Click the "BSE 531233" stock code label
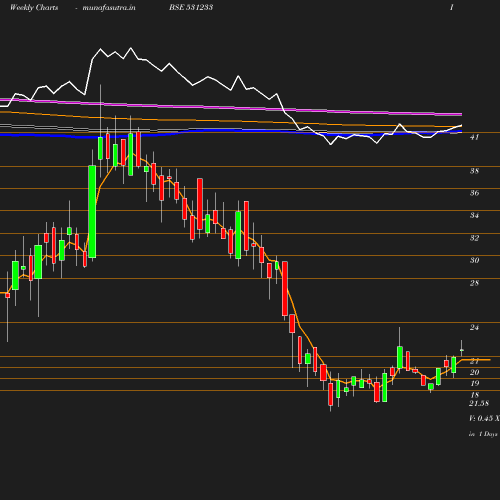The width and height of the screenshot is (500, 500). click(x=191, y=7)
